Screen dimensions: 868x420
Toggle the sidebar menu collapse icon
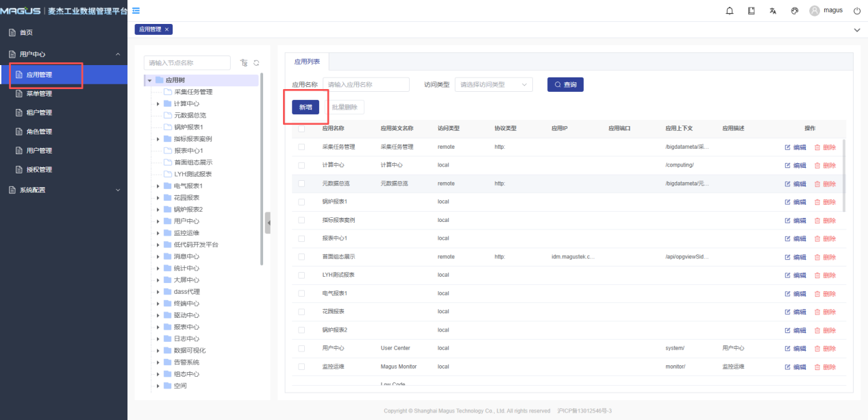pos(136,10)
